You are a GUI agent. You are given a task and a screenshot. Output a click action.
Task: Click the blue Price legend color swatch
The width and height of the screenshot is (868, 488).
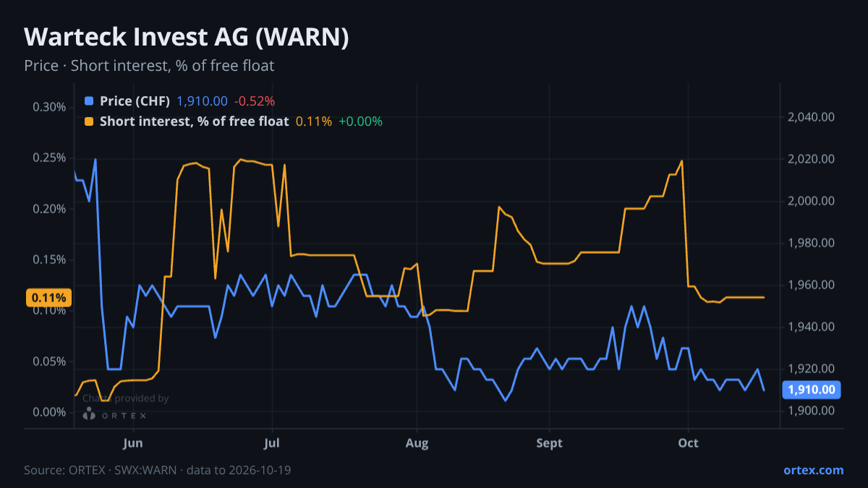(x=89, y=101)
